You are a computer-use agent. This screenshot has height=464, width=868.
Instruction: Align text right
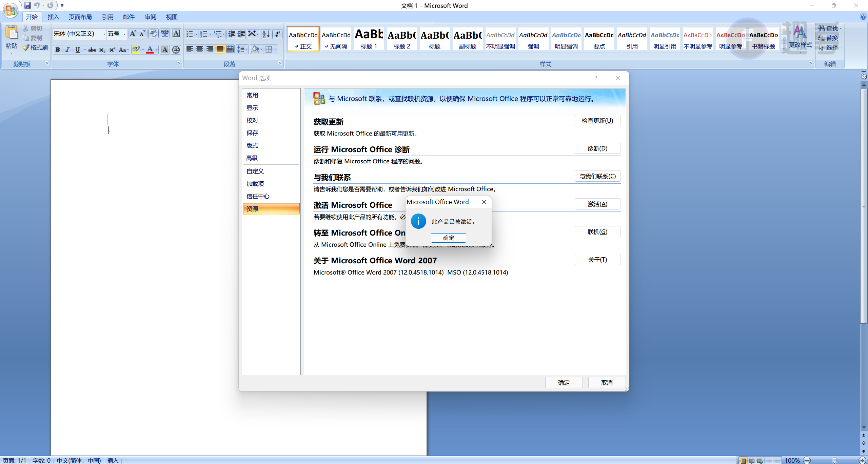[210, 49]
